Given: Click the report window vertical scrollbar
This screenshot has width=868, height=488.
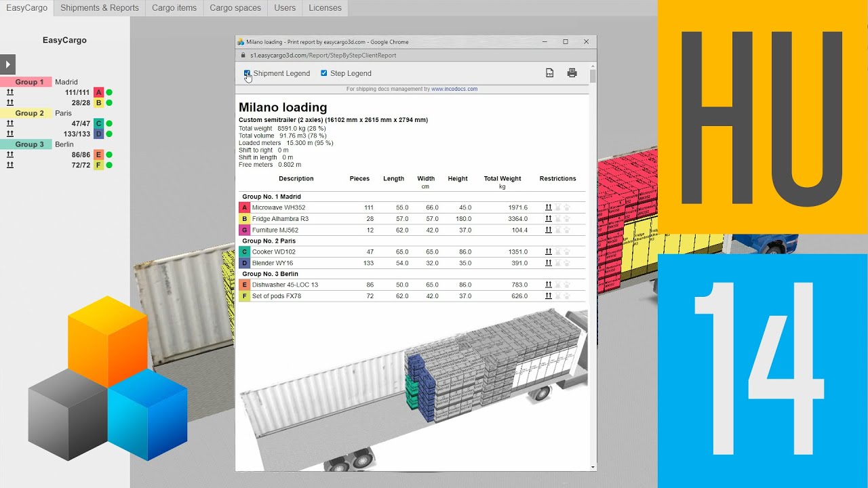Looking at the screenshot, I should coord(593,76).
